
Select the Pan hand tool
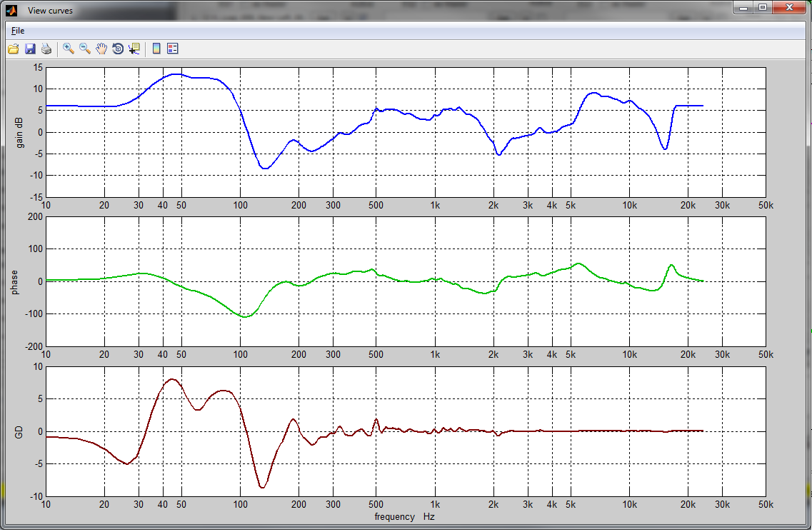101,49
